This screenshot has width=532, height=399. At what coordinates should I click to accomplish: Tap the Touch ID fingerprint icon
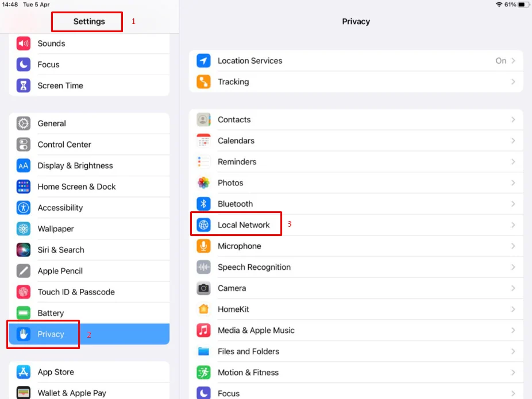(24, 292)
